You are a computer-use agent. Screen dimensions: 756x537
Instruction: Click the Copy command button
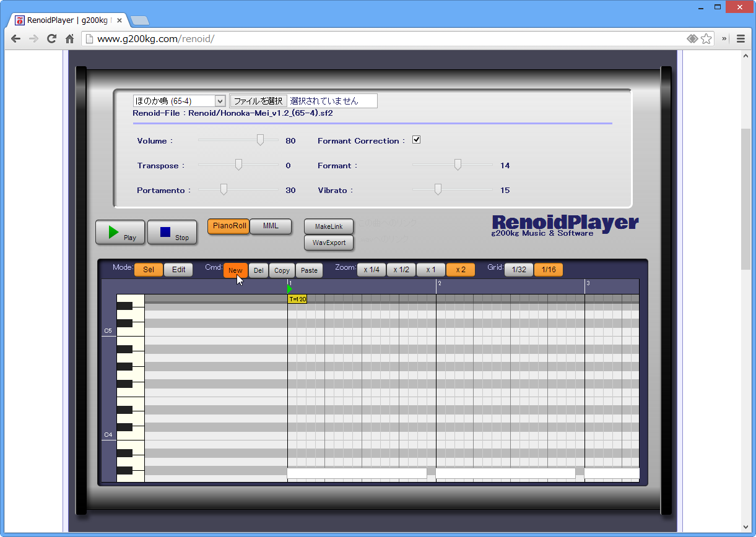tap(282, 270)
